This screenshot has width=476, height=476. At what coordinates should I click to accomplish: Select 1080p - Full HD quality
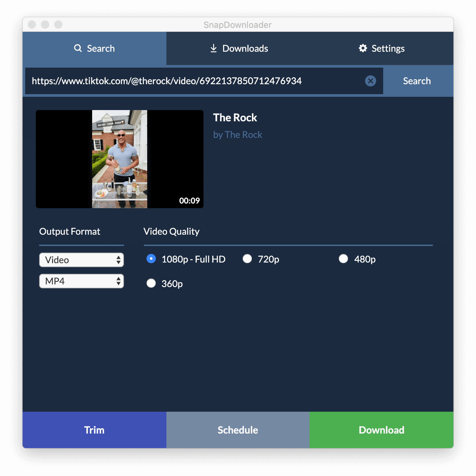[x=151, y=259]
